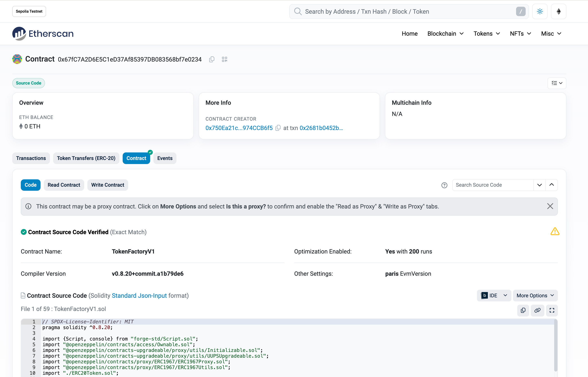The image size is (588, 377).
Task: Click the contract identicon avatar
Action: point(17,59)
